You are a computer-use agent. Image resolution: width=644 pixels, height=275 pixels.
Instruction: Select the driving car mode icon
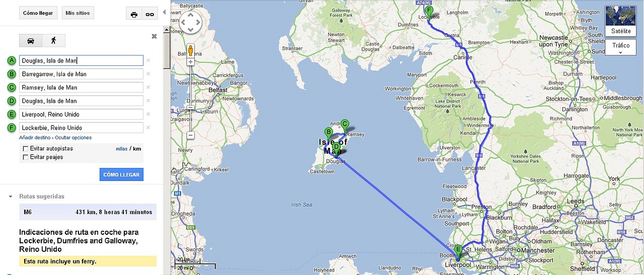(31, 41)
